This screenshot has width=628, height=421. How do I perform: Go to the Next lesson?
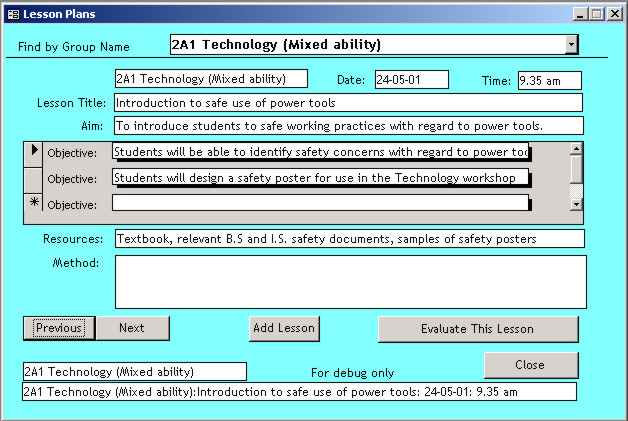133,328
